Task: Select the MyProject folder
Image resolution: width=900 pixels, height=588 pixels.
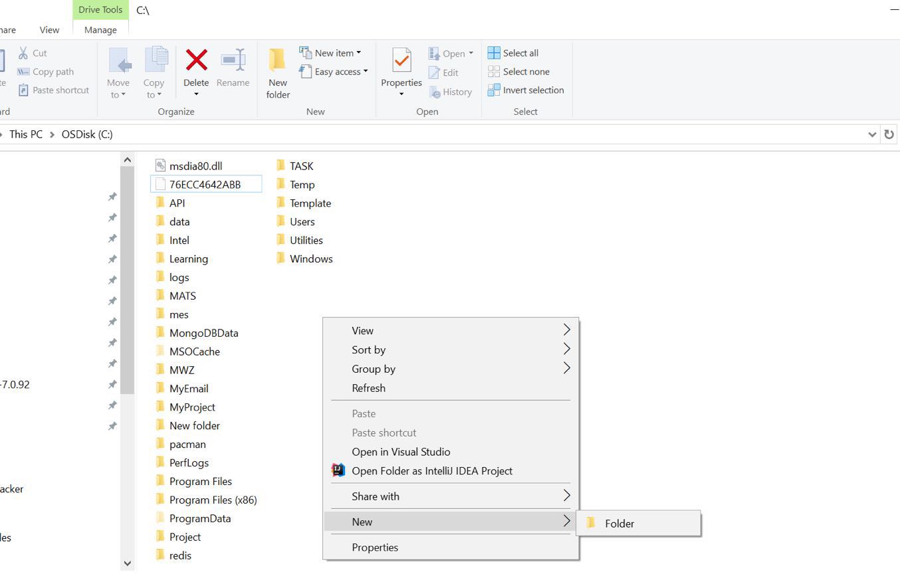Action: [185, 407]
